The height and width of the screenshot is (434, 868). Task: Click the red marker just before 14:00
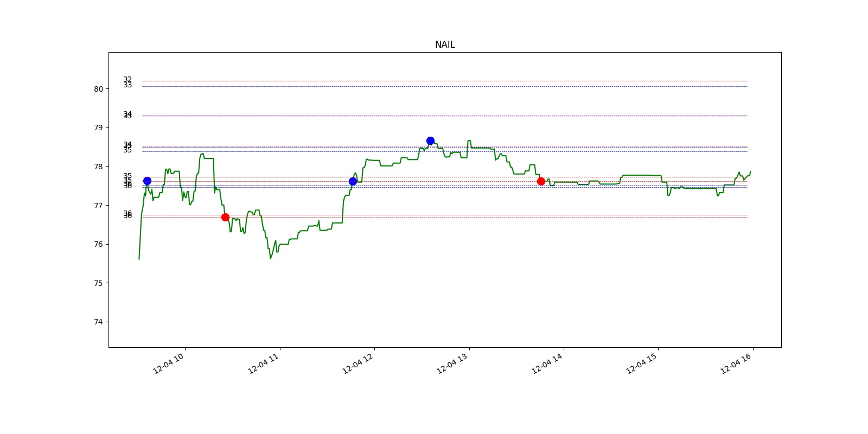click(541, 181)
